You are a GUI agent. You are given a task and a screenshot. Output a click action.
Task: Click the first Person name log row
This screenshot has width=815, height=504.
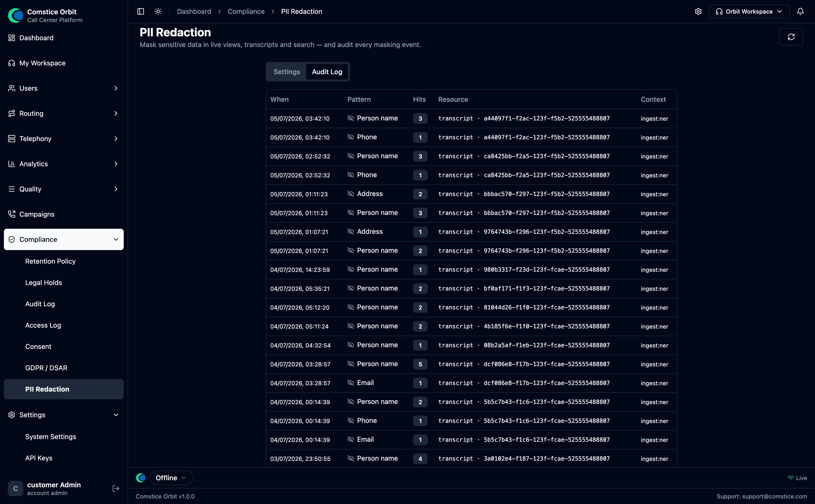point(471,118)
